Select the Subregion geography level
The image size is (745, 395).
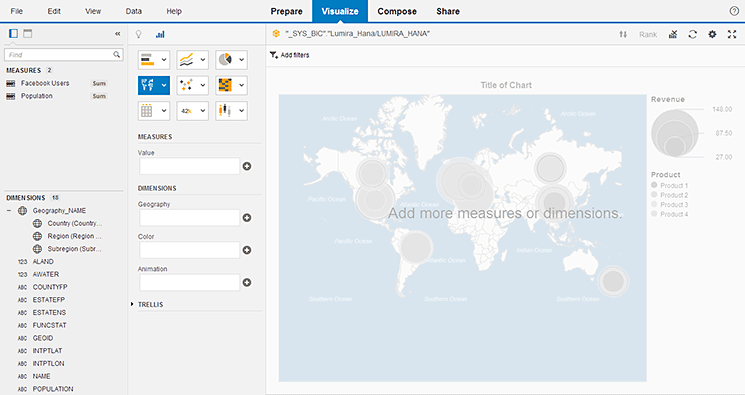[75, 249]
